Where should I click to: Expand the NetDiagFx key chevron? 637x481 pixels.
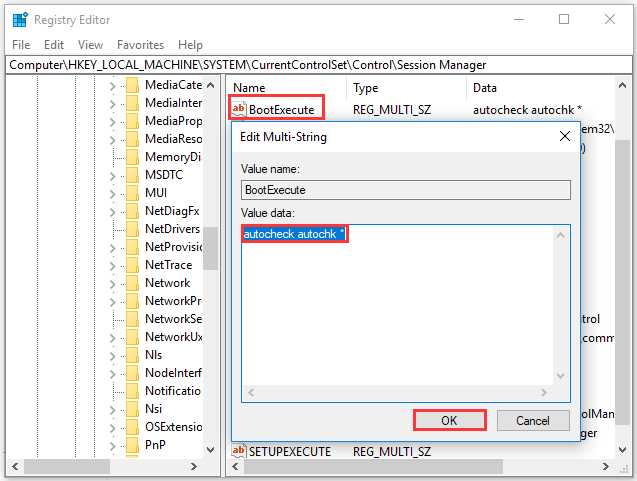[x=113, y=212]
